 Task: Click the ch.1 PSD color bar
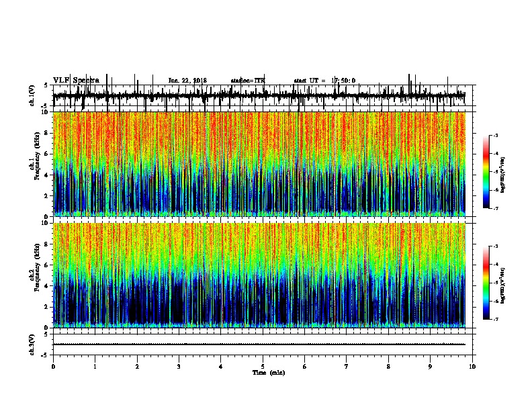[x=486, y=172]
